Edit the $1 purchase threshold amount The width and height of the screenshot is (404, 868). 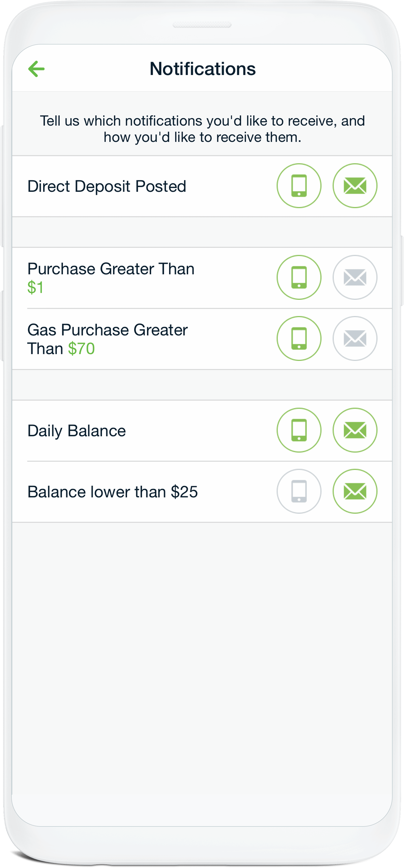click(35, 288)
